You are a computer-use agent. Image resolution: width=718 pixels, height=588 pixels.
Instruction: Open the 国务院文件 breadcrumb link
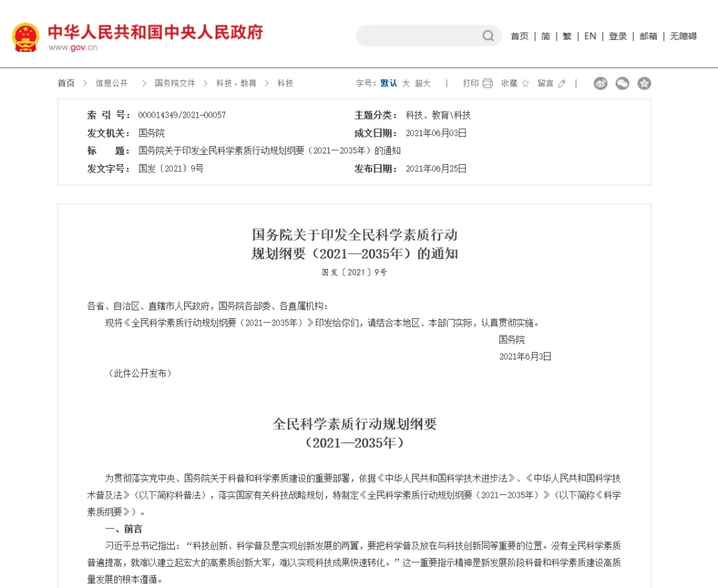(x=175, y=83)
